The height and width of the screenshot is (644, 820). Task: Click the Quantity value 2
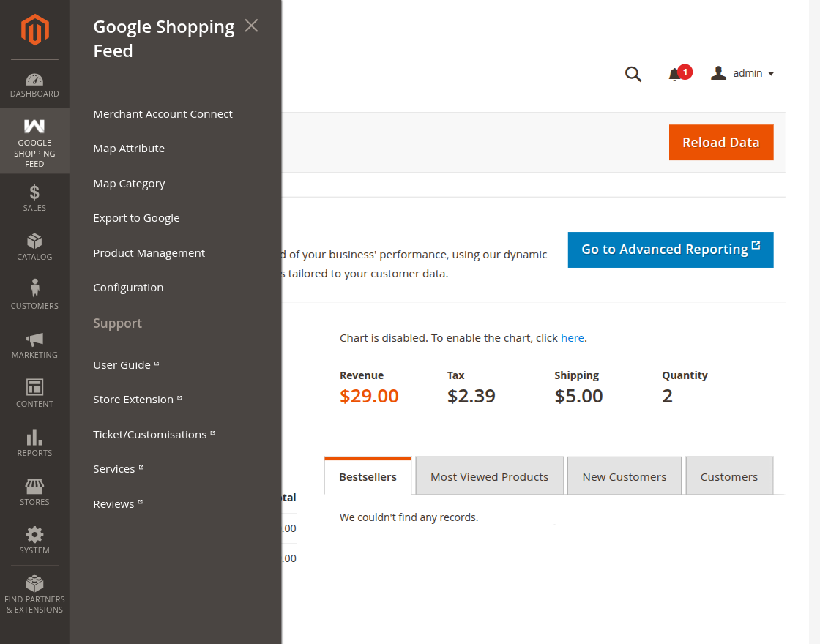pyautogui.click(x=667, y=396)
